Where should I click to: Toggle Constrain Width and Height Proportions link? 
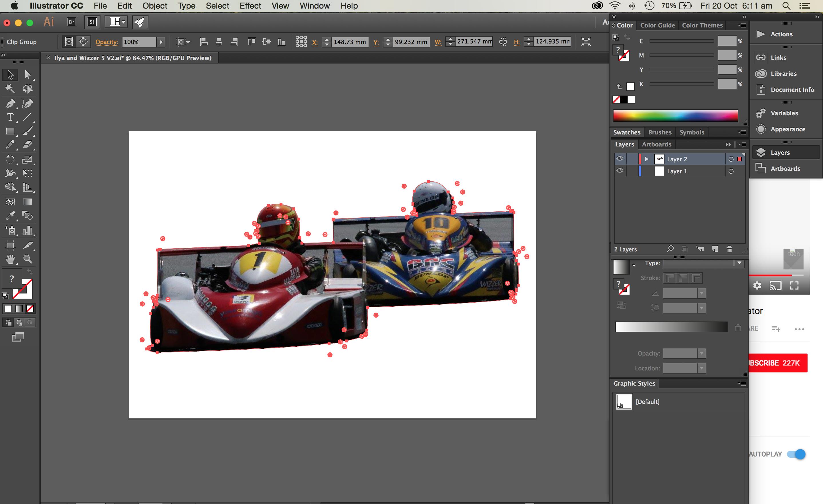(503, 42)
